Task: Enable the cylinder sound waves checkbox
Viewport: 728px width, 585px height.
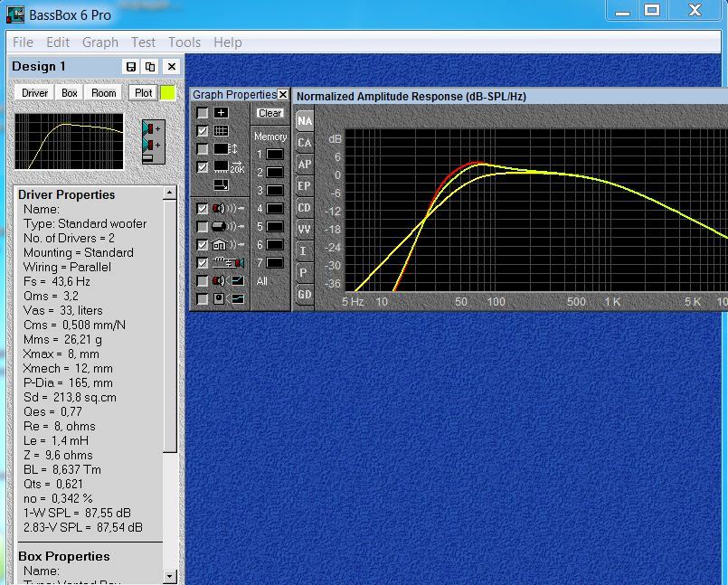Action: [203, 227]
